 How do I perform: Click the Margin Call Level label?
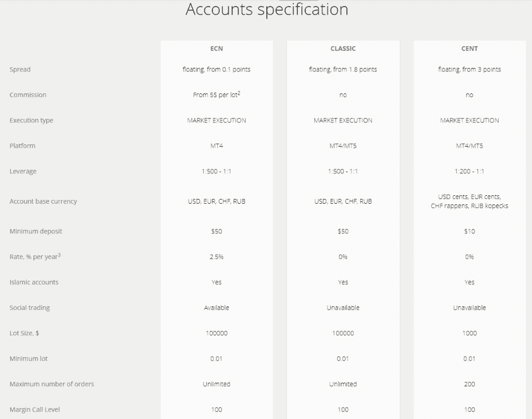[x=35, y=410]
